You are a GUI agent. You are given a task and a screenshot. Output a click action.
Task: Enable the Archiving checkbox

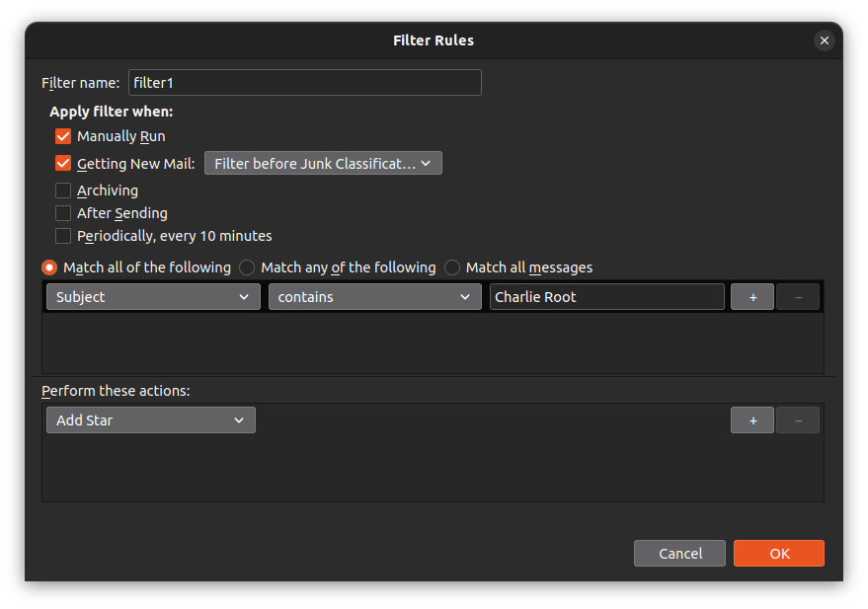click(63, 190)
